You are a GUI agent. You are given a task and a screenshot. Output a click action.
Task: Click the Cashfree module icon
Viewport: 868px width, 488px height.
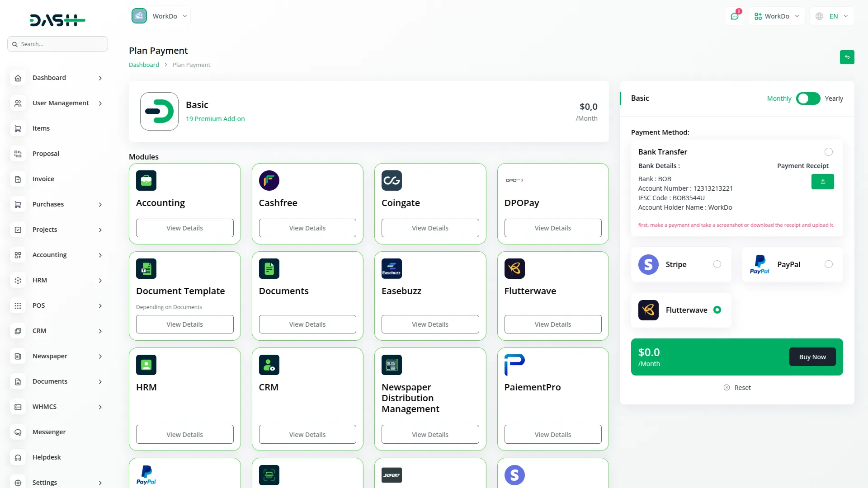[269, 180]
